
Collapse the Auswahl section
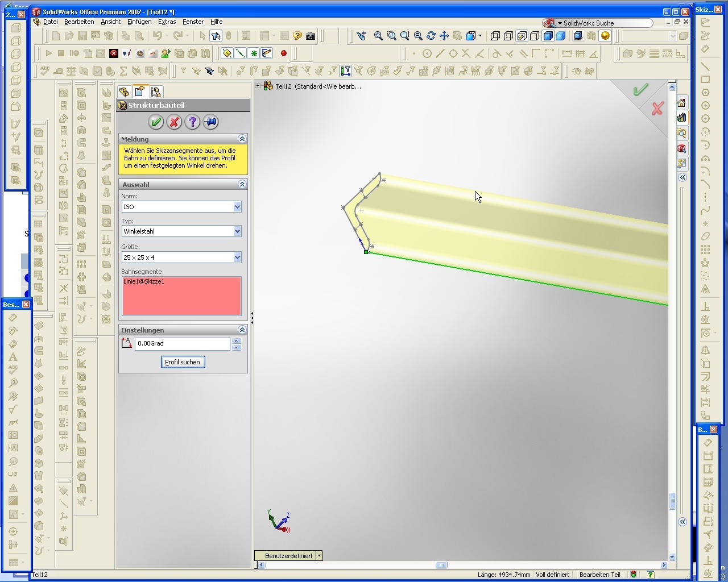tap(242, 184)
